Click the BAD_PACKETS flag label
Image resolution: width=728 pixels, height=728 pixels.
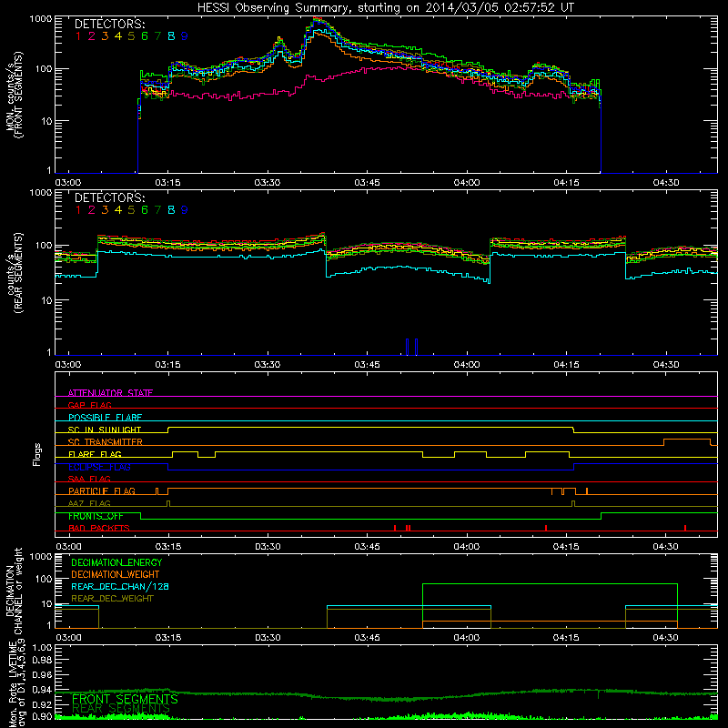pos(99,528)
